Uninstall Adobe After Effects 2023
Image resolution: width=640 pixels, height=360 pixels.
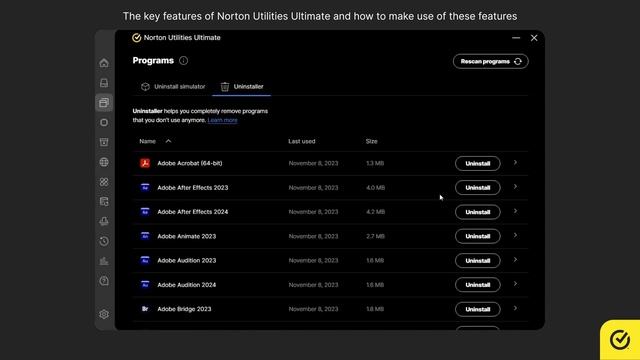(x=478, y=188)
